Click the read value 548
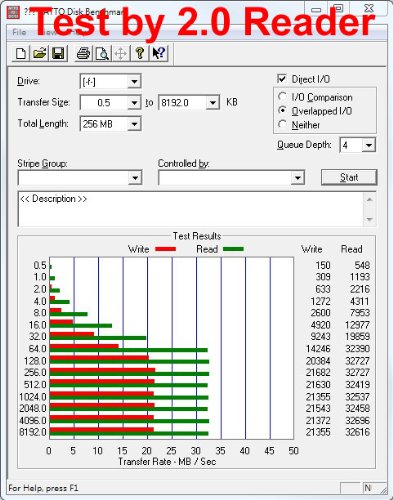Image resolution: width=393 pixels, height=500 pixels. [362, 265]
